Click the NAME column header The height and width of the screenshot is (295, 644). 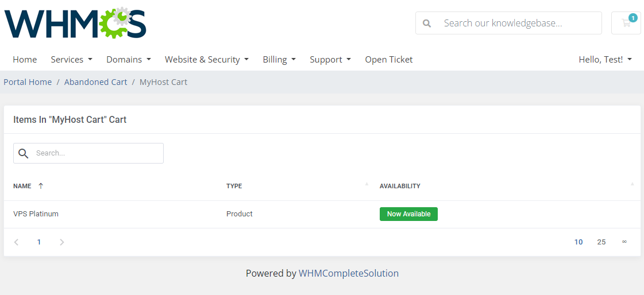(x=22, y=186)
